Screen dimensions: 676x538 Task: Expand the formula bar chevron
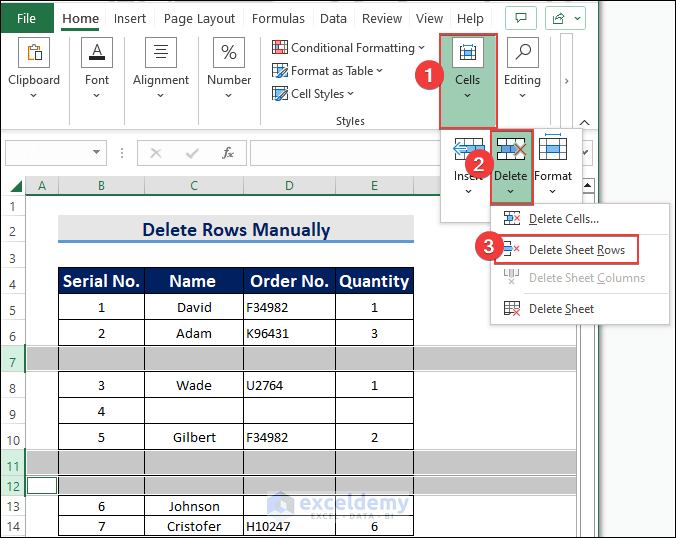[x=585, y=152]
